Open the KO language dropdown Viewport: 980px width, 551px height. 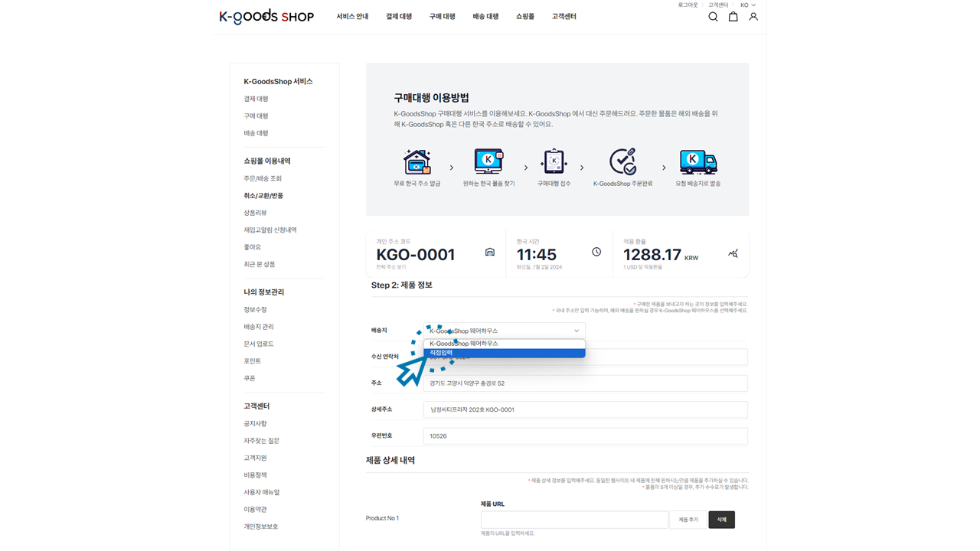tap(747, 5)
